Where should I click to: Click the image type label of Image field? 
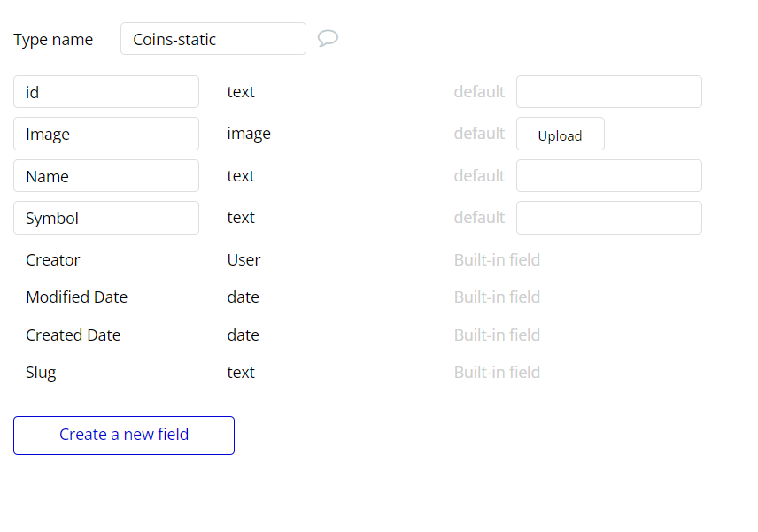click(x=249, y=134)
